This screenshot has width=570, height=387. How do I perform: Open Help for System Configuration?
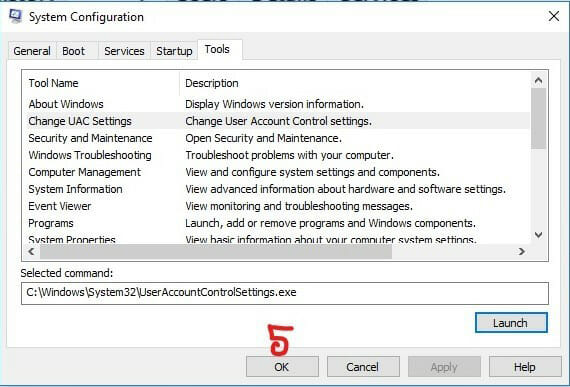pyautogui.click(x=525, y=367)
